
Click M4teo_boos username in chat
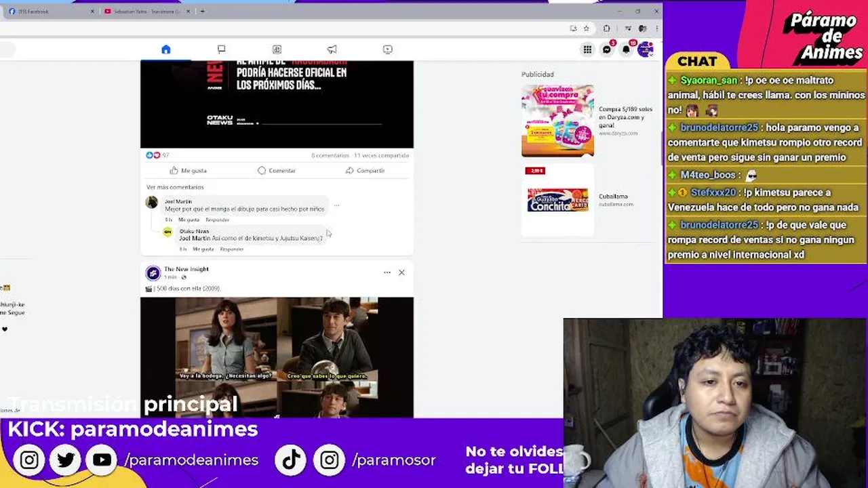click(x=708, y=175)
